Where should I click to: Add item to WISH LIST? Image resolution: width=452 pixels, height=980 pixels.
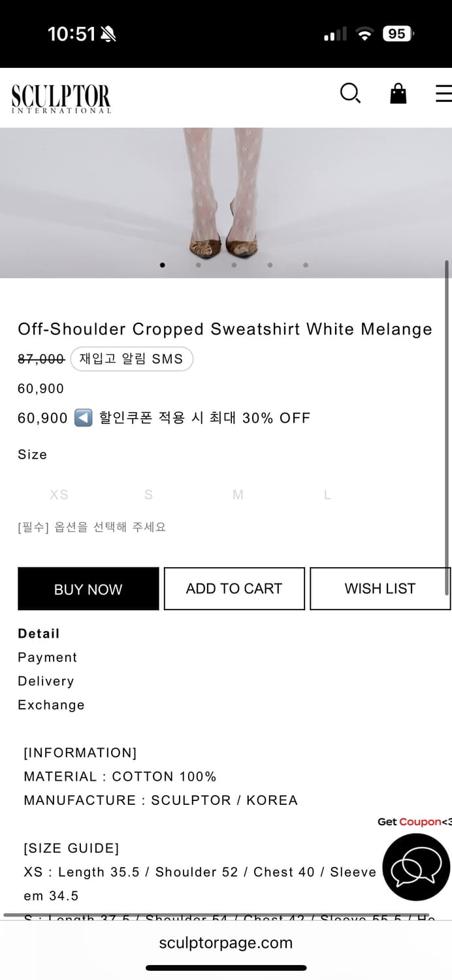tap(379, 589)
